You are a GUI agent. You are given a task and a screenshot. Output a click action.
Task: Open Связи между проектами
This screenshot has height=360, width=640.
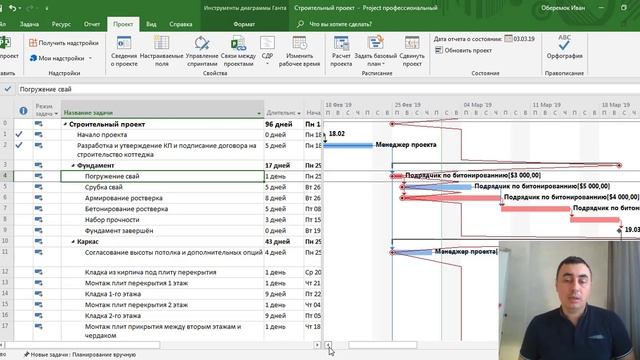pos(238,52)
